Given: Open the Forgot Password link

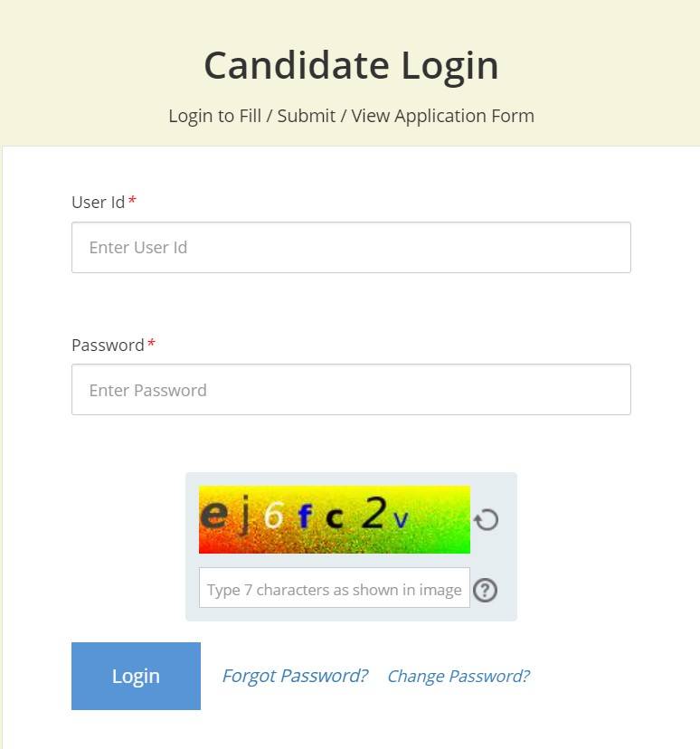Looking at the screenshot, I should [x=295, y=676].
